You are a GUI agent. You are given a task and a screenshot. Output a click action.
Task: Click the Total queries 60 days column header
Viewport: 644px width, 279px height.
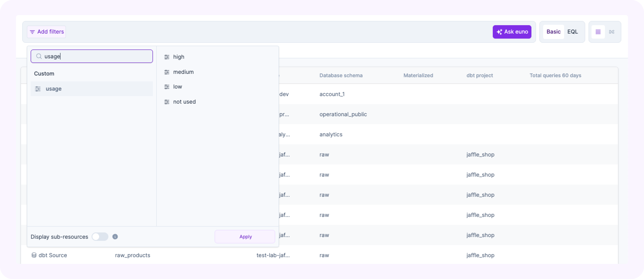pyautogui.click(x=555, y=76)
